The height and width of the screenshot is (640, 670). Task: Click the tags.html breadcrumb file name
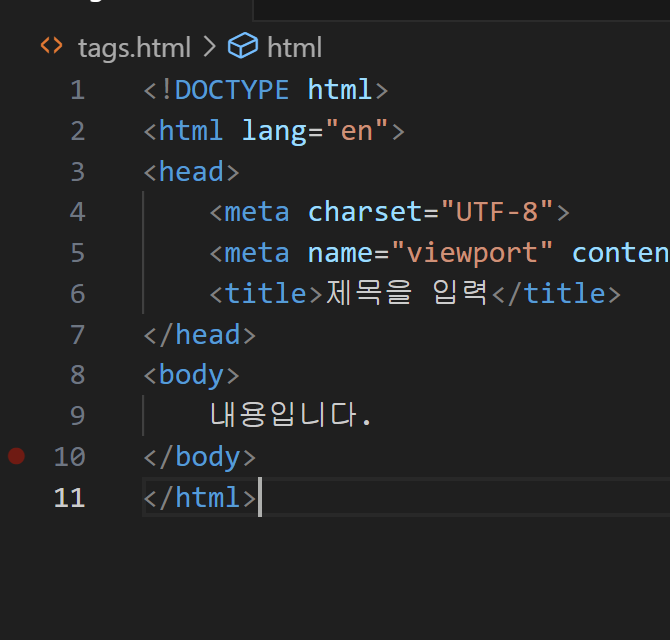[134, 48]
